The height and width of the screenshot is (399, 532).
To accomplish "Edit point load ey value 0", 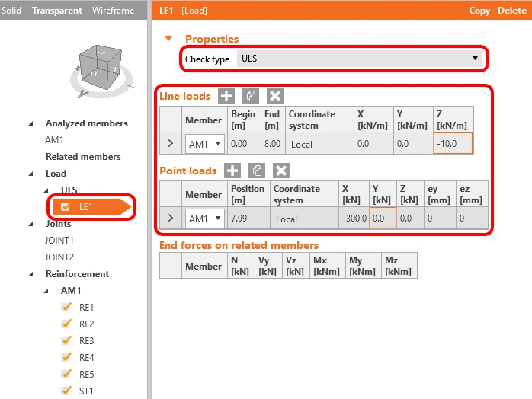I will tap(440, 218).
